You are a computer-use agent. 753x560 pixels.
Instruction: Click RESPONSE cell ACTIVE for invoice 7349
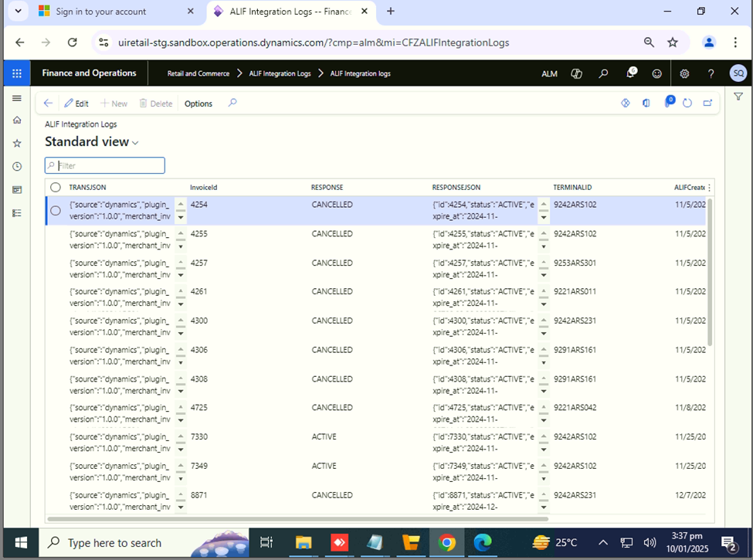324,466
